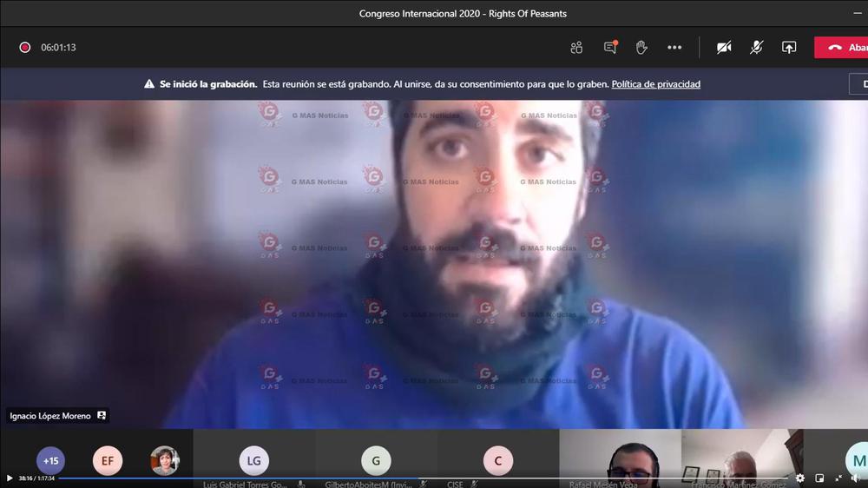The image size is (868, 488).
Task: Click the meeting title Congreso Internacional 2020
Action: tap(463, 14)
